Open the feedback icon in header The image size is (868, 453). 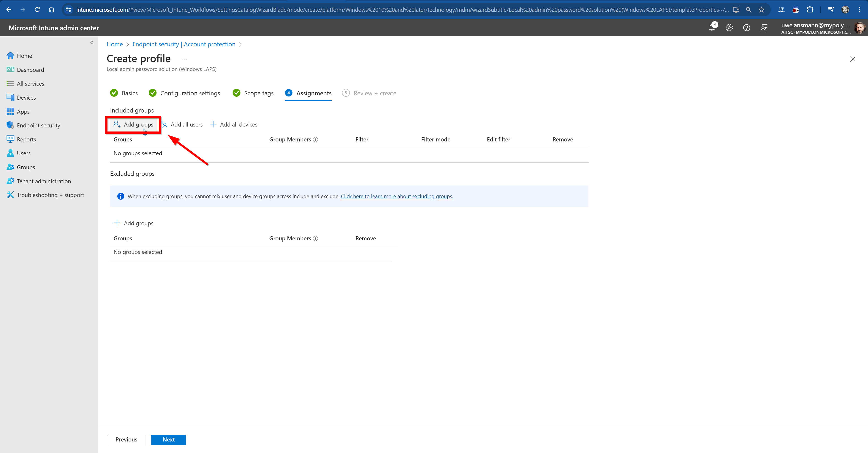[x=764, y=28]
